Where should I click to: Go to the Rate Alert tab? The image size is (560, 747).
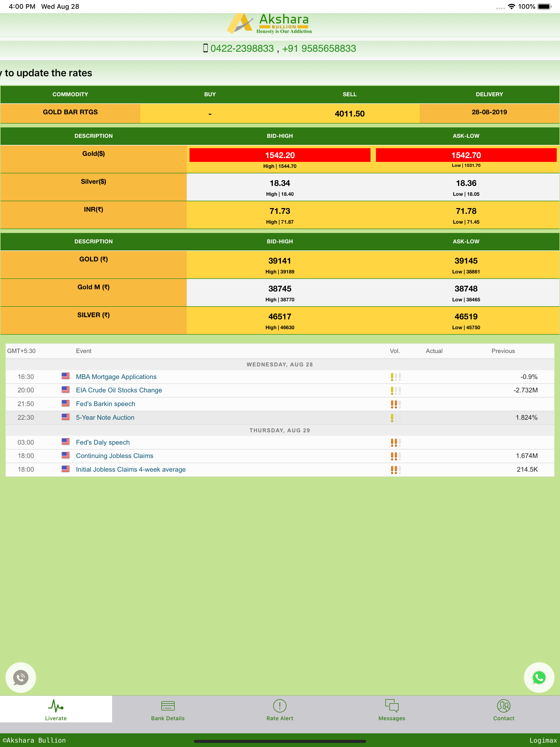click(280, 709)
